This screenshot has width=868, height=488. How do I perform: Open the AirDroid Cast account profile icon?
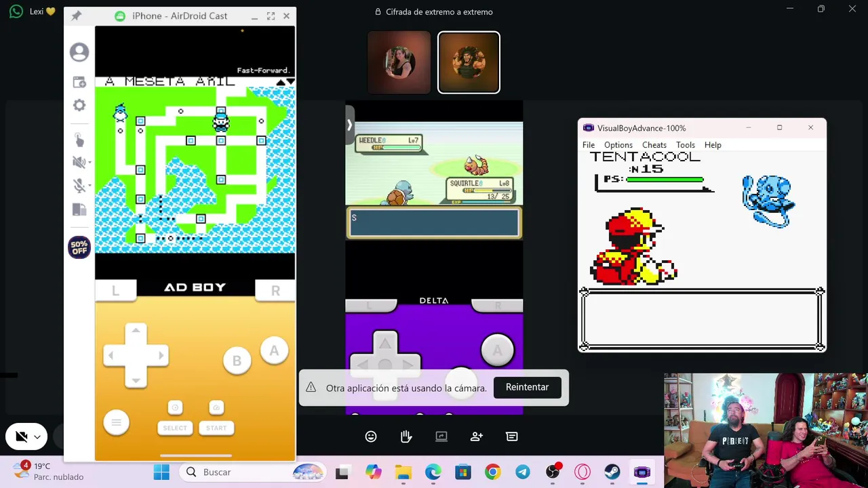point(79,52)
